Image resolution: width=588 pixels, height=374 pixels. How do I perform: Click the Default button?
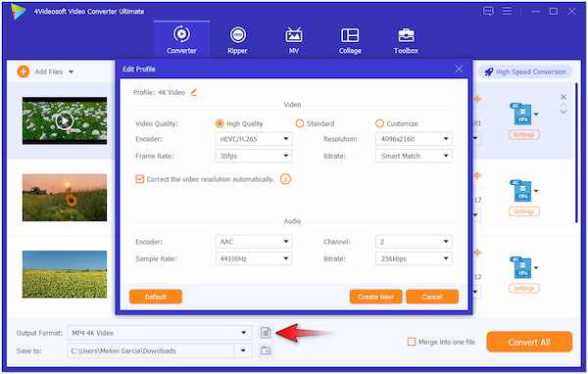[156, 297]
